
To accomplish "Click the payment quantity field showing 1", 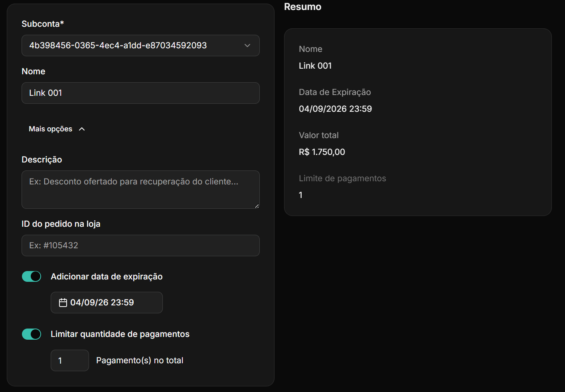I will [70, 360].
